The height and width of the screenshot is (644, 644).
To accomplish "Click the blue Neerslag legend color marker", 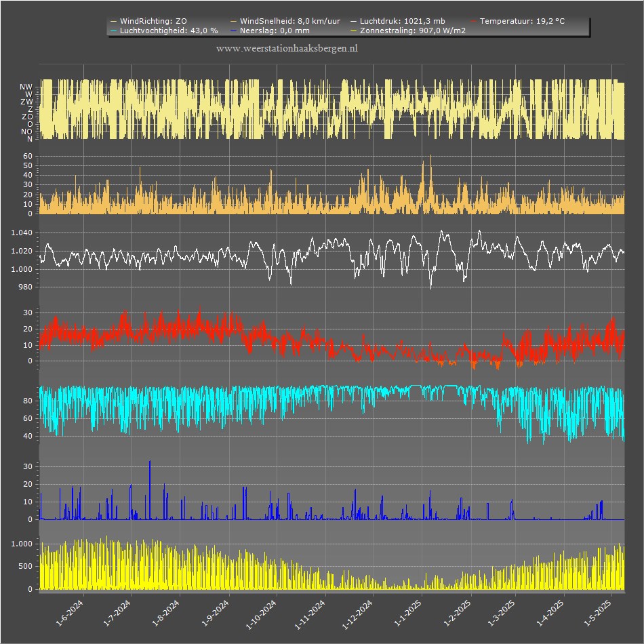I will [234, 31].
